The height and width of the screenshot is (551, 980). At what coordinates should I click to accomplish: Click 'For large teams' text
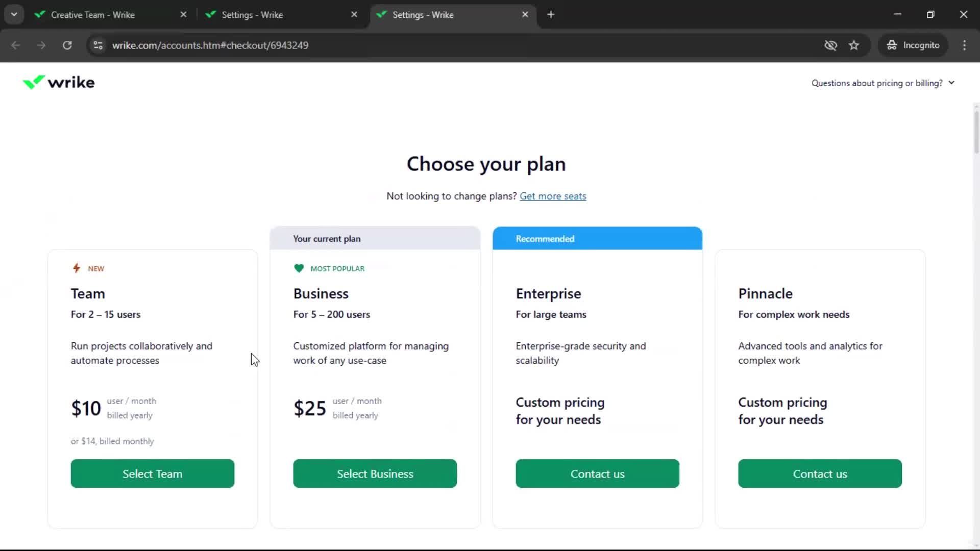[551, 315]
